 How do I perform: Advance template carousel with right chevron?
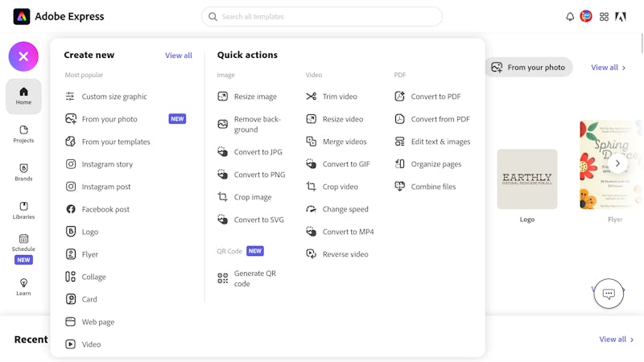tap(617, 163)
